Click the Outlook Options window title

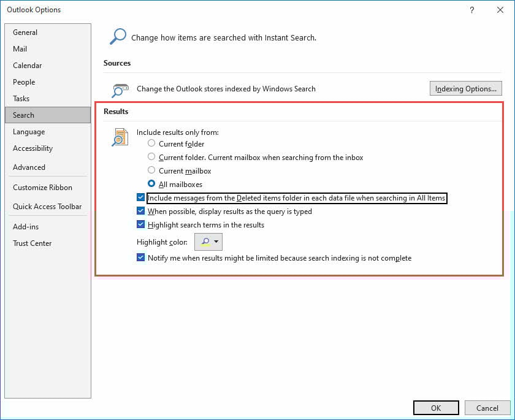pyautogui.click(x=34, y=10)
